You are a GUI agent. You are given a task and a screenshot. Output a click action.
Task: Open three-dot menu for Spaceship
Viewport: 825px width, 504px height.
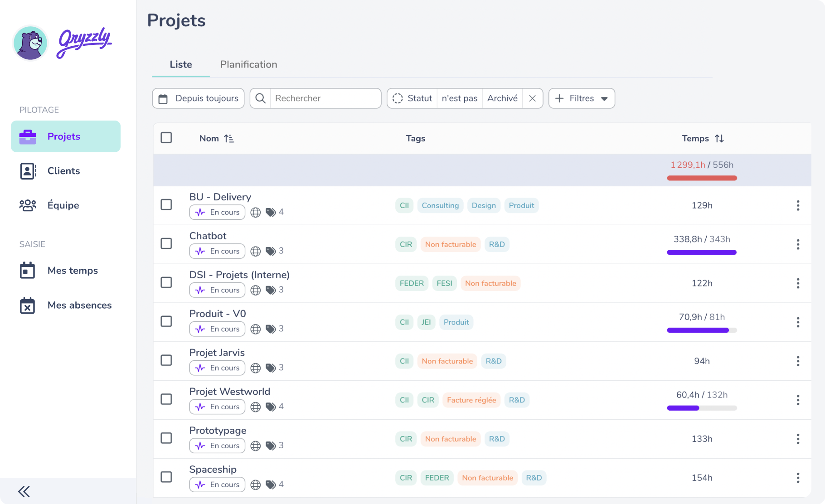point(798,478)
